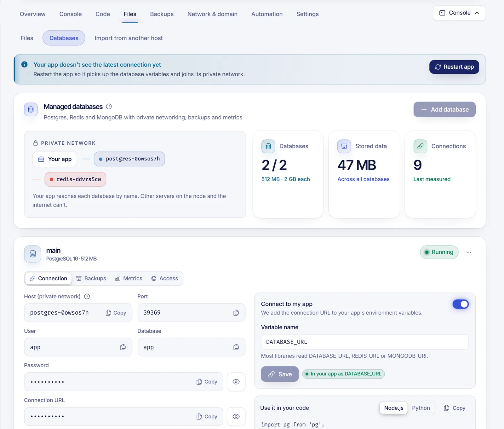Switch to the Code tab
The image size is (504, 429).
103,14
